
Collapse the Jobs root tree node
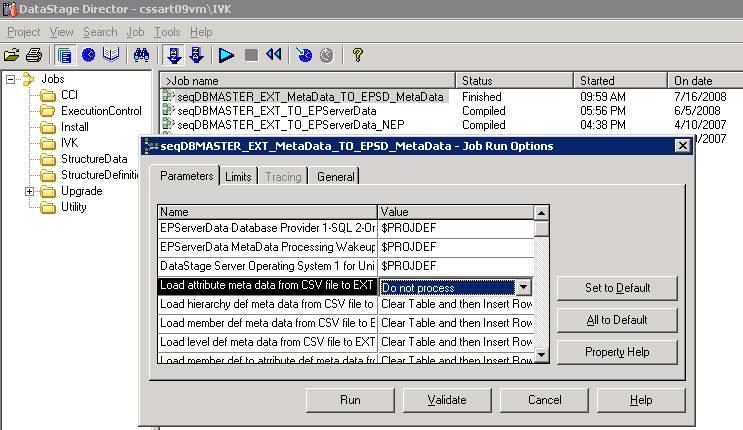click(10, 79)
